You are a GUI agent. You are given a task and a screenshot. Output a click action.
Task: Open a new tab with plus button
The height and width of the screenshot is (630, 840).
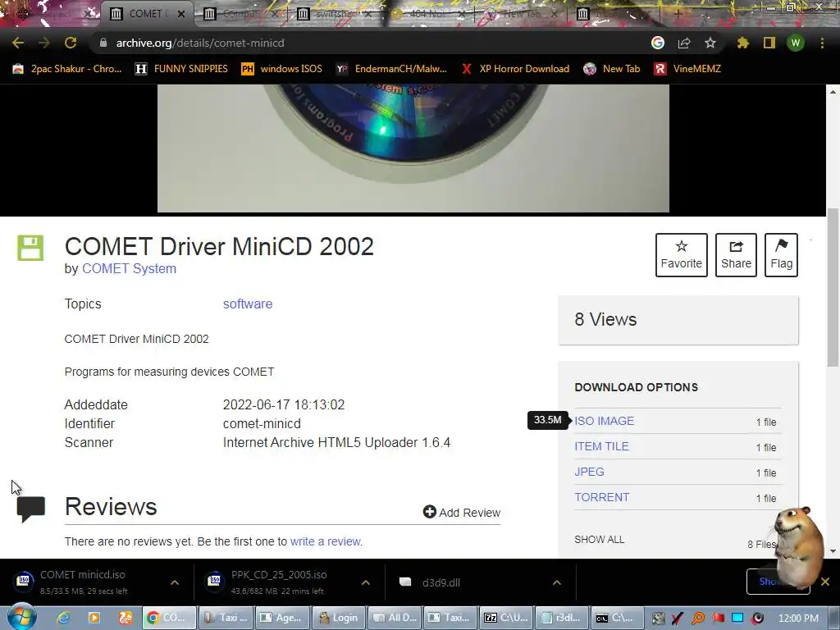pyautogui.click(x=678, y=14)
